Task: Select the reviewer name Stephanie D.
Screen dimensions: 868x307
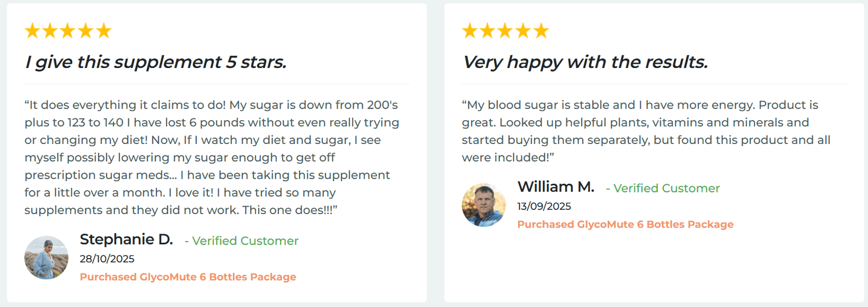Action: [x=126, y=240]
